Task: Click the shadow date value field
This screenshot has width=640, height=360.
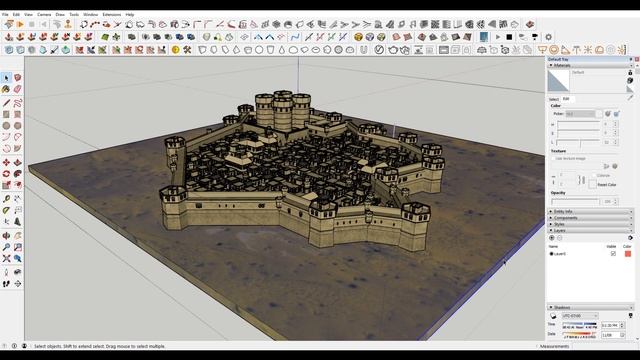Action: pyautogui.click(x=610, y=335)
